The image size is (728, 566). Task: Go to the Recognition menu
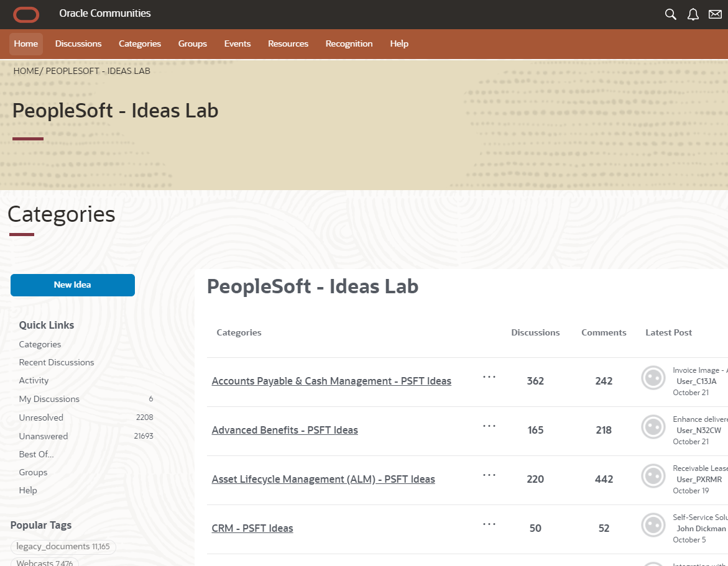[x=349, y=43]
